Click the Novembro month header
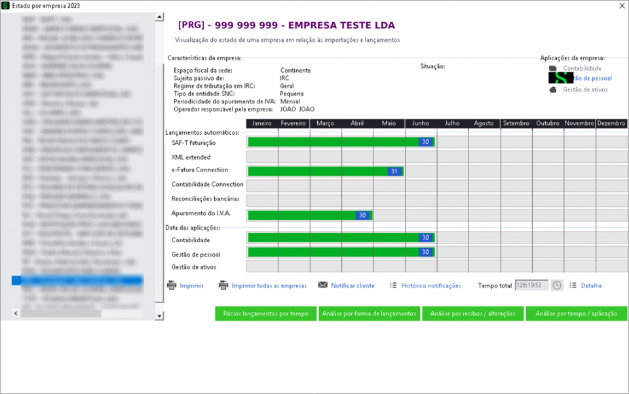 coord(580,123)
